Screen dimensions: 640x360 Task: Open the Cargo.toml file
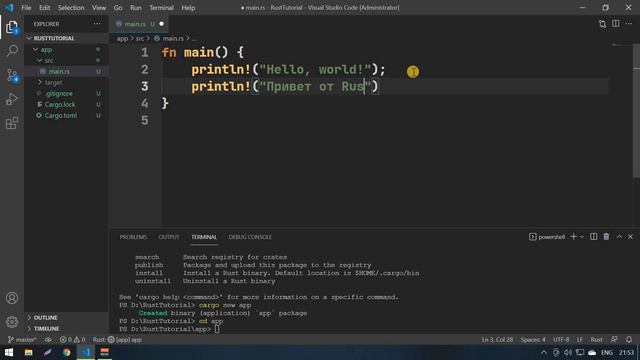(67, 116)
